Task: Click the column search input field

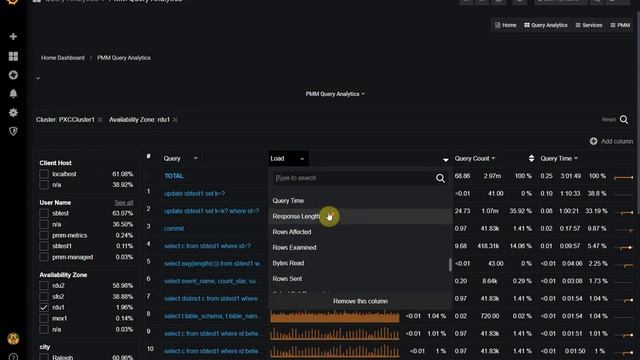Action: click(353, 178)
